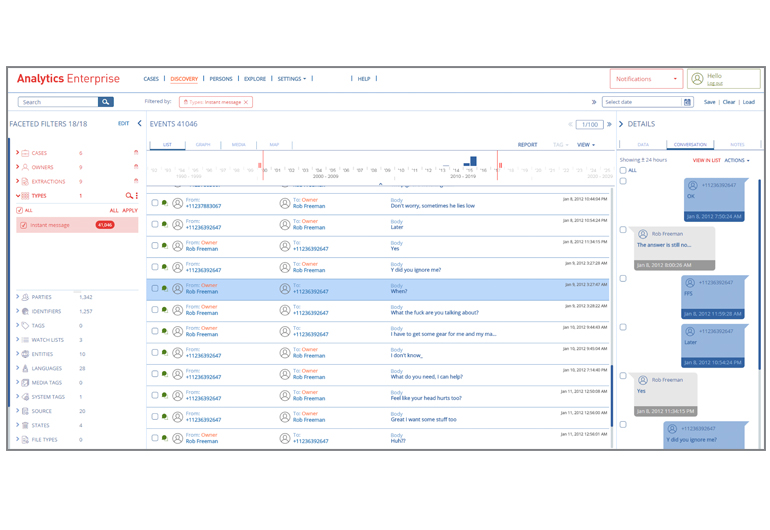Open the Types filter more options menu
The width and height of the screenshot is (770, 530).
(137, 196)
